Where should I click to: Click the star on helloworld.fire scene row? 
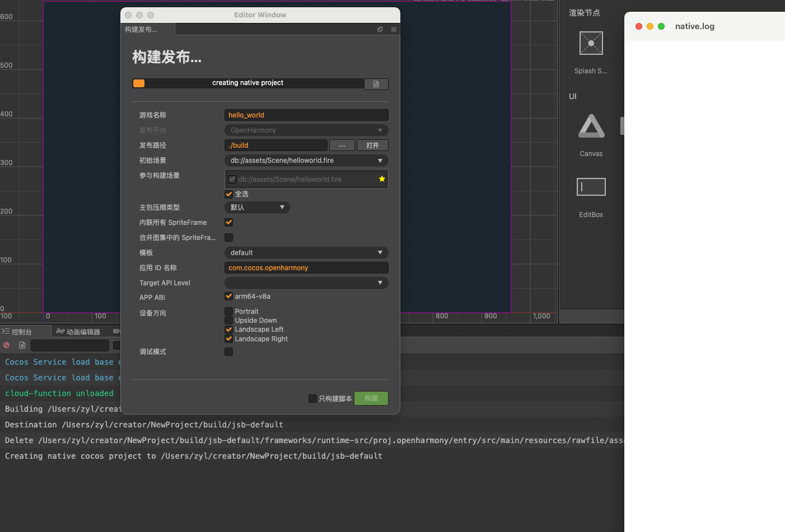click(x=382, y=179)
